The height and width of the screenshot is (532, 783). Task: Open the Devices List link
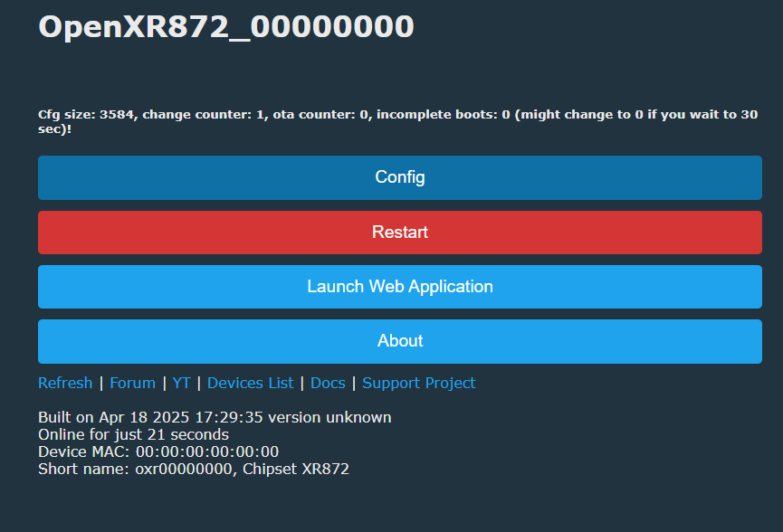250,383
